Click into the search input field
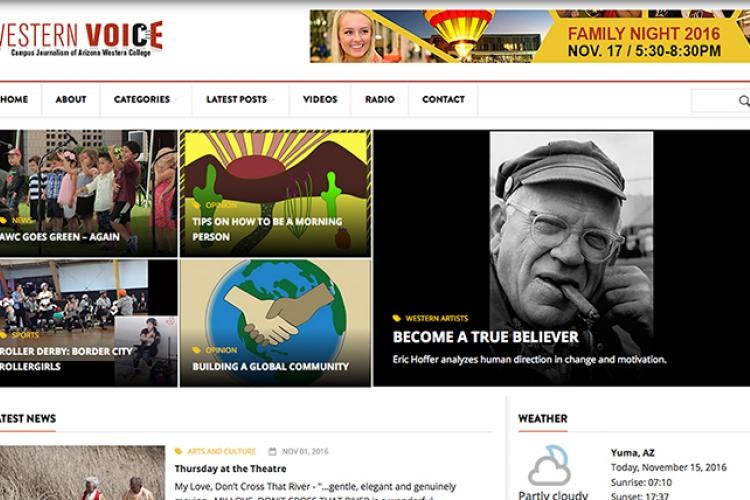The image size is (750, 500). (x=715, y=100)
